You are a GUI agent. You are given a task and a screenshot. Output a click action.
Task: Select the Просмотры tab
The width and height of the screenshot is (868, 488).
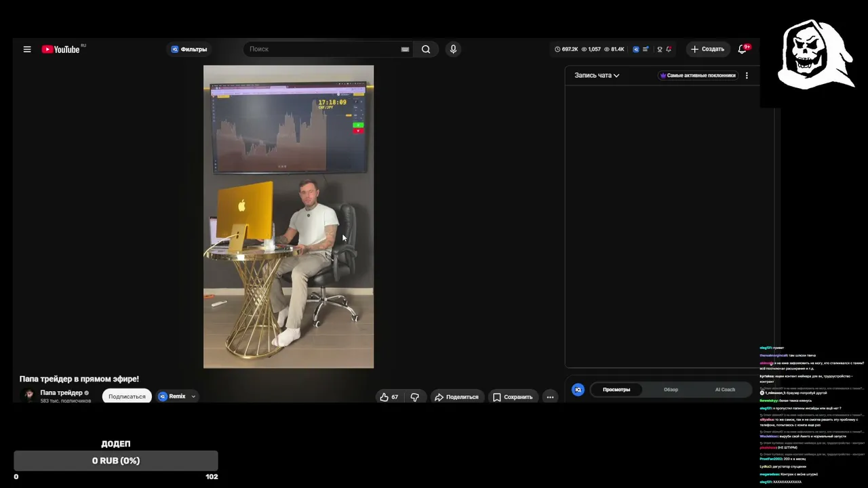pyautogui.click(x=616, y=390)
